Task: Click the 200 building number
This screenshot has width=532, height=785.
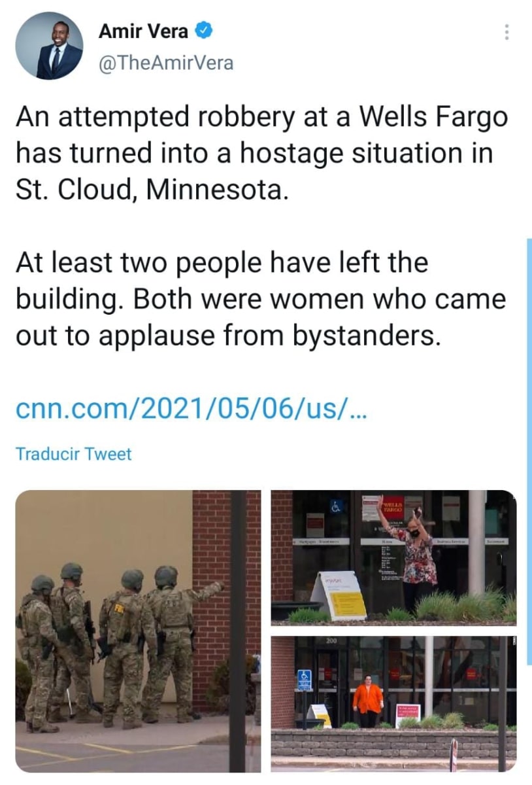Action: pyautogui.click(x=331, y=641)
